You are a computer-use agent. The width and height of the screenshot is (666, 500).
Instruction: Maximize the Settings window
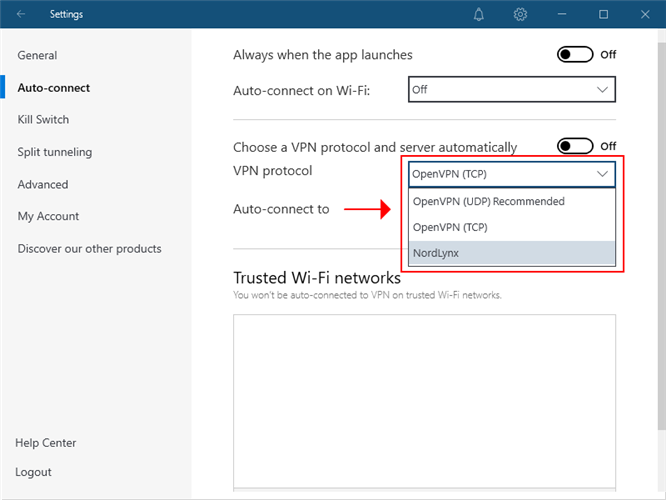604,15
